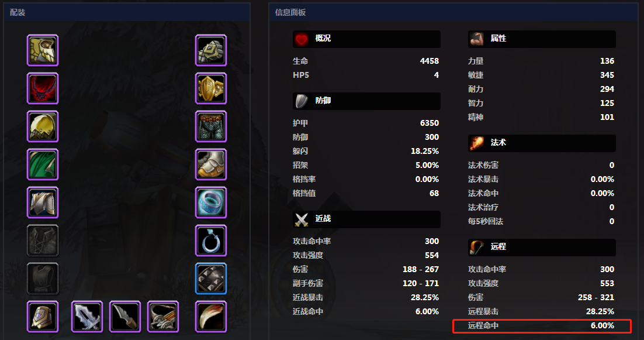Select the blue band ring slot
Image resolution: width=644 pixels, height=340 pixels.
211,202
